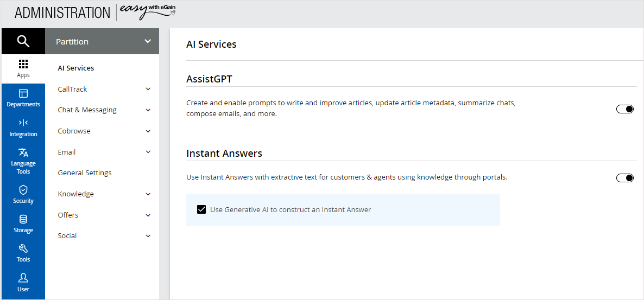This screenshot has height=300, width=644.
Task: Click the easy with eGain logo
Action: click(148, 12)
